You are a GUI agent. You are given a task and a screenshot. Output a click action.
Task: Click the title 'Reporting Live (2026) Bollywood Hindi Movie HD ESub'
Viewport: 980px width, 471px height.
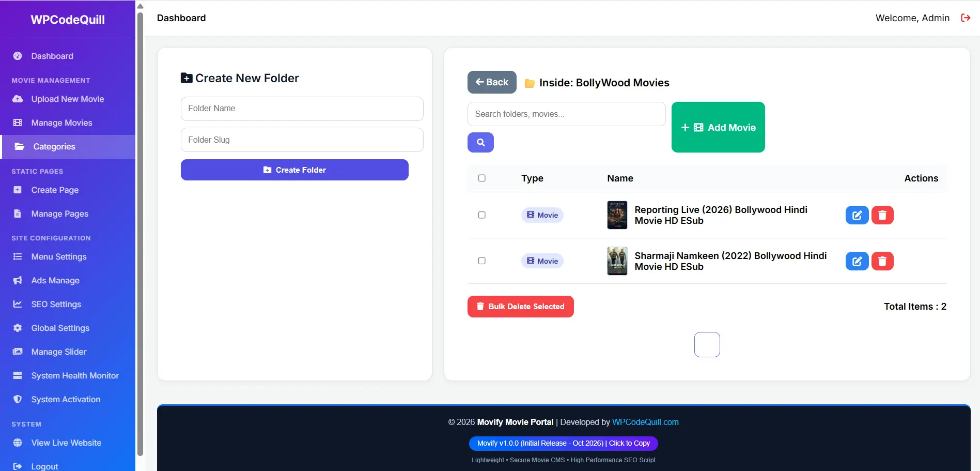pos(721,215)
